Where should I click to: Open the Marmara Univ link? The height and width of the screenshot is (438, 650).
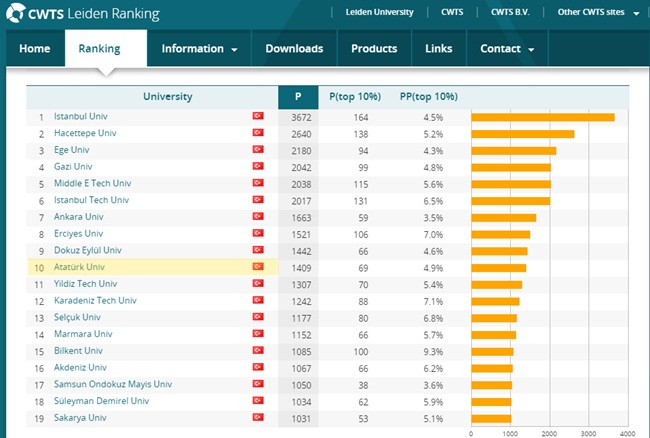coord(83,334)
